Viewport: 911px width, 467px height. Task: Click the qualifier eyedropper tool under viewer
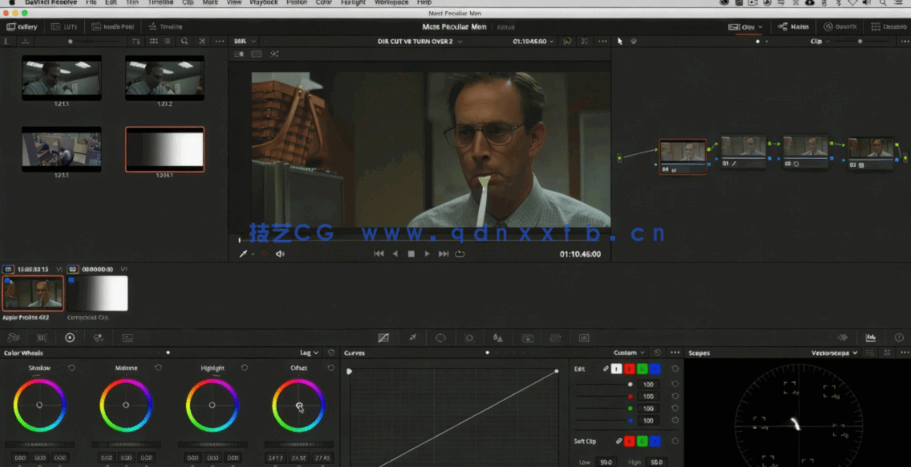[x=243, y=254]
